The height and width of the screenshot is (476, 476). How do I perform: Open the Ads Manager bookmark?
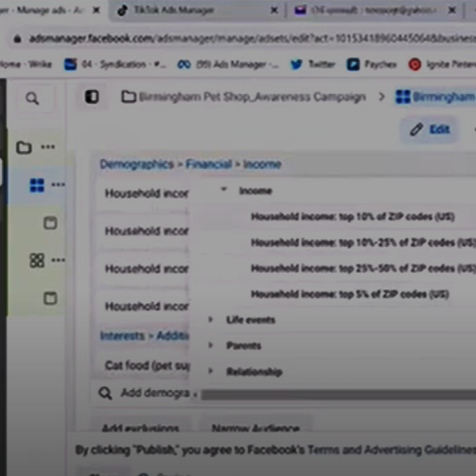pos(227,64)
